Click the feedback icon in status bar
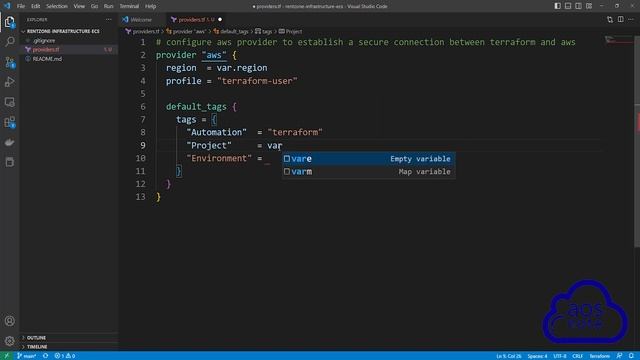 point(620,356)
